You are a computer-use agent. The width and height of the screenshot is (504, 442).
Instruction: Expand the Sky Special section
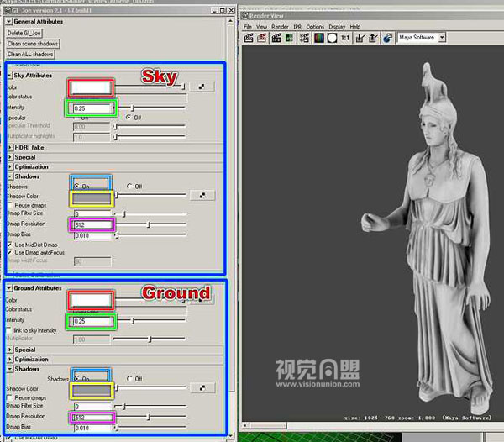[10, 157]
